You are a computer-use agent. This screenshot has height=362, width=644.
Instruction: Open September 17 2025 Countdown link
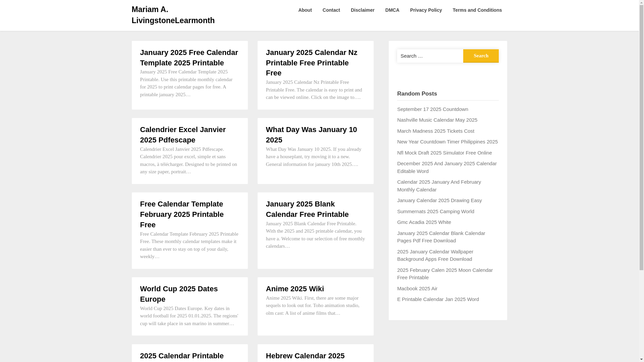(x=432, y=109)
